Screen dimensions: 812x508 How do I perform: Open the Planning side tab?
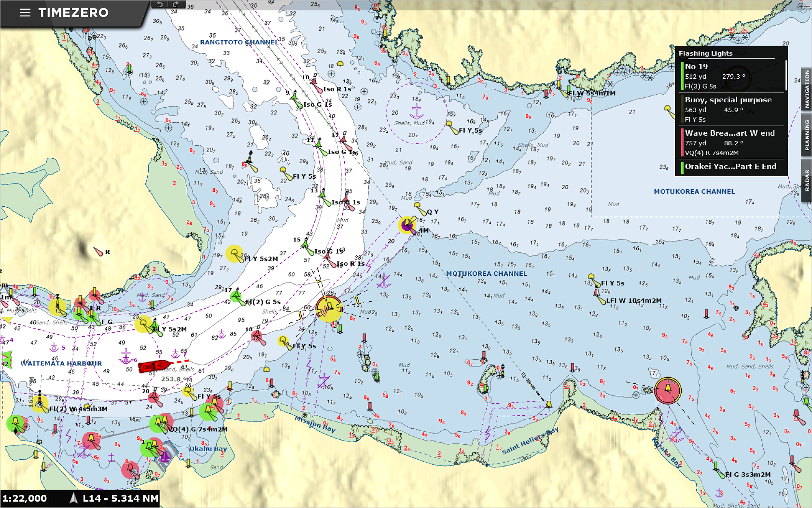coord(806,135)
